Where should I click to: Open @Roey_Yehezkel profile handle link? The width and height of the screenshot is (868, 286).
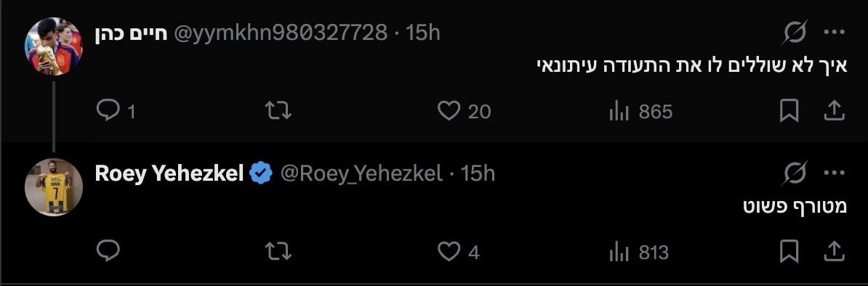pos(361,174)
